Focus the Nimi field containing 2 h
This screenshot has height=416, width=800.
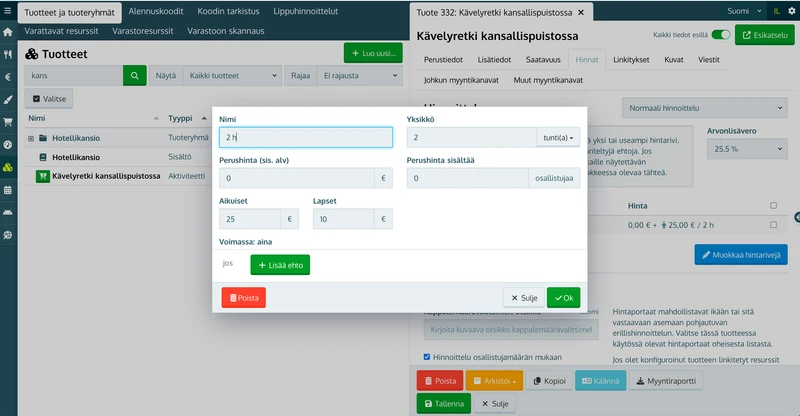click(x=306, y=137)
